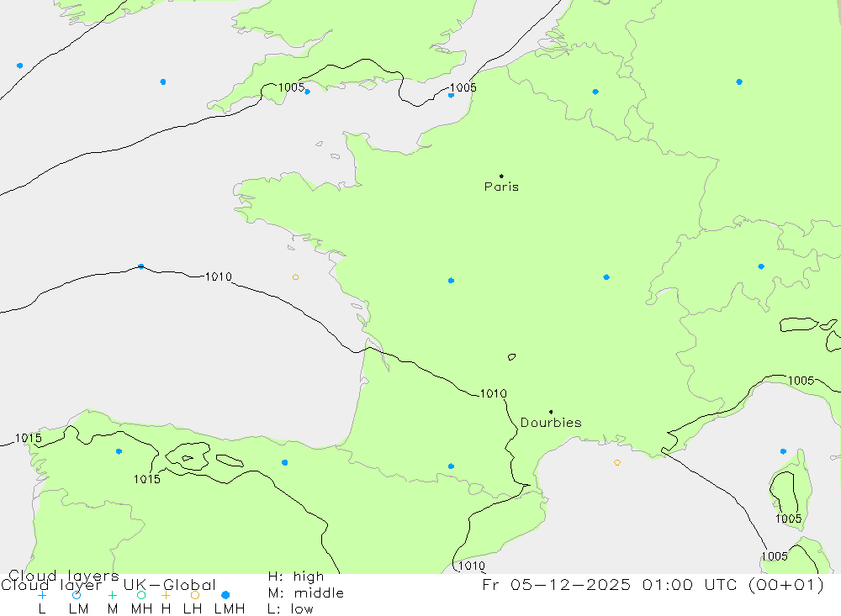Click the blue marker beside the Channel 1005 label
This screenshot has width=841, height=616.
pos(451,96)
